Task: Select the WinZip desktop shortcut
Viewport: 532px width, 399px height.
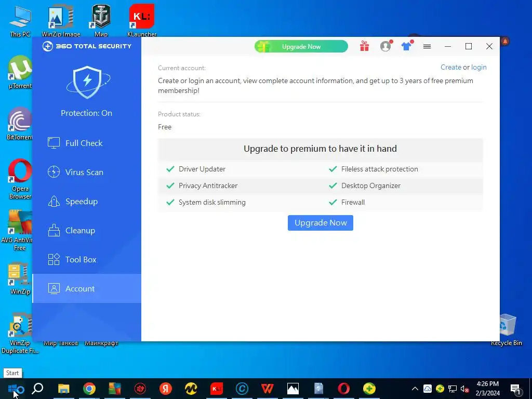Action: [x=20, y=278]
